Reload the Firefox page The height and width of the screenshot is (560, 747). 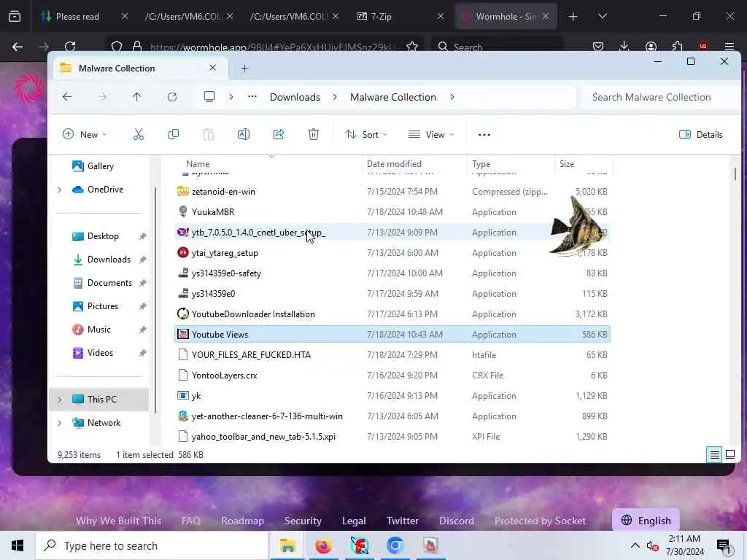click(x=70, y=46)
